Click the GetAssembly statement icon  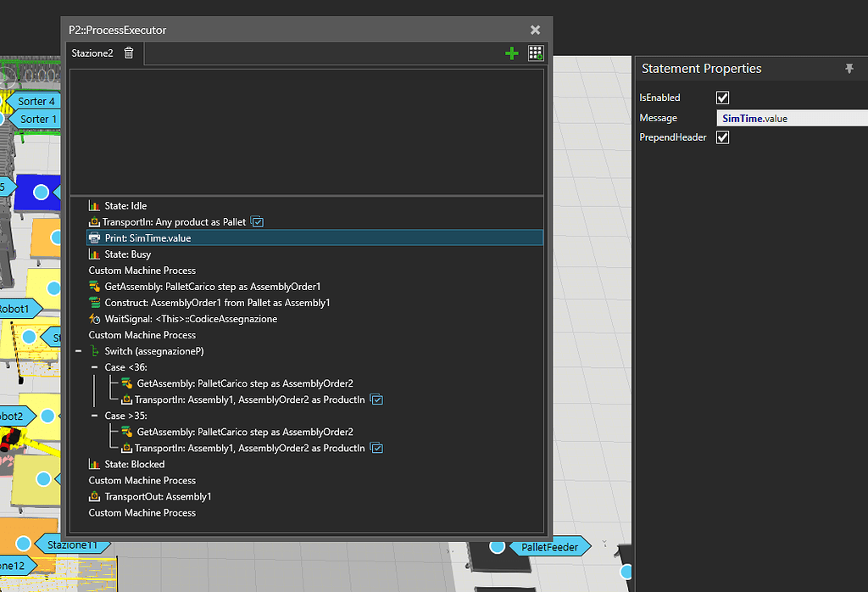[94, 286]
